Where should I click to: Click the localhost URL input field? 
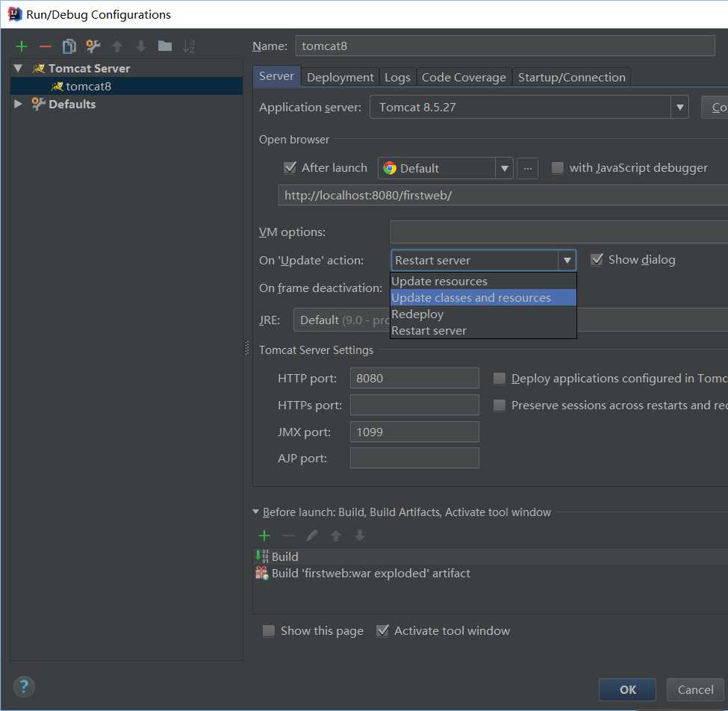click(503, 195)
